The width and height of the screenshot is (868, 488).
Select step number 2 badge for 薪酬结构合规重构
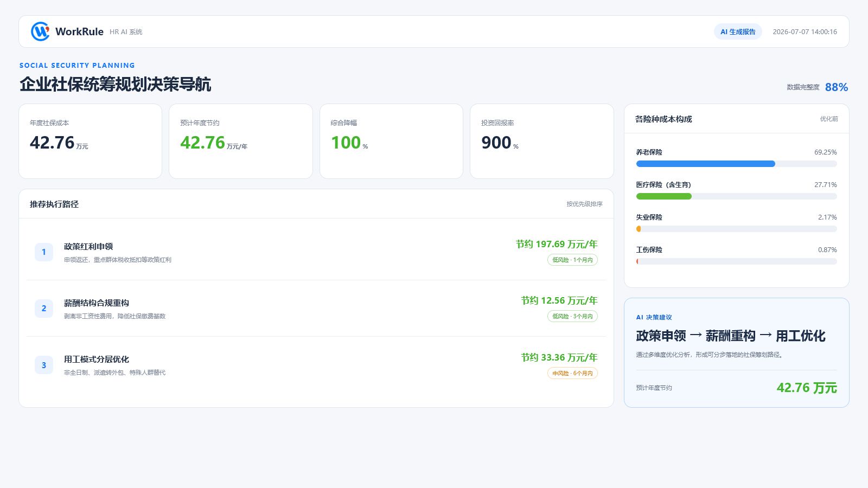point(44,309)
